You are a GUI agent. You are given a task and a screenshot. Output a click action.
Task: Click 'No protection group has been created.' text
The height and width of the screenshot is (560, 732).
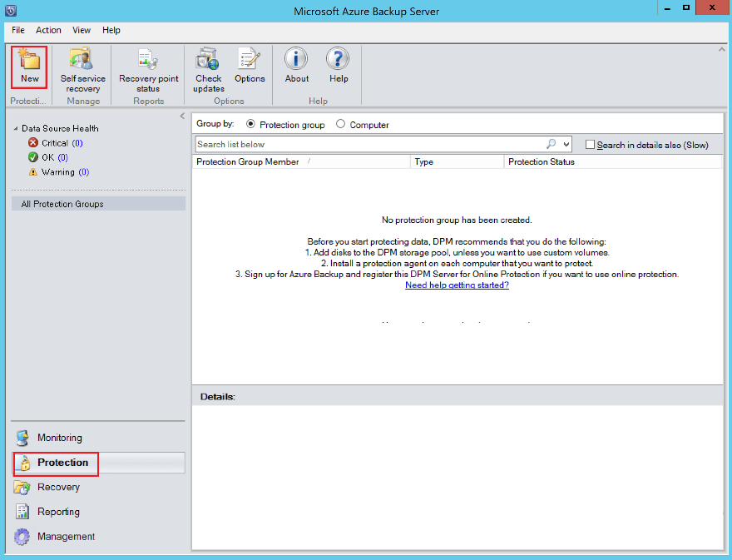tap(457, 220)
